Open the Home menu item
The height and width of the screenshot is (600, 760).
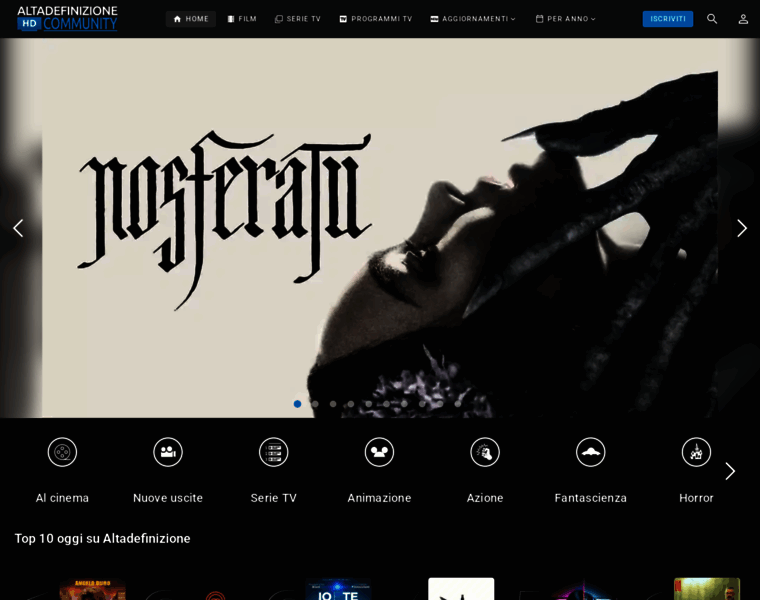(x=191, y=19)
